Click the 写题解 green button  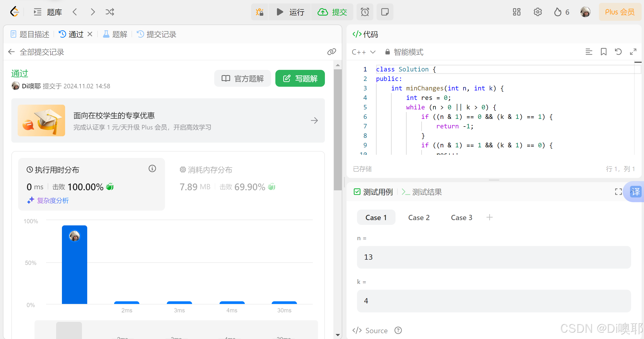click(300, 78)
